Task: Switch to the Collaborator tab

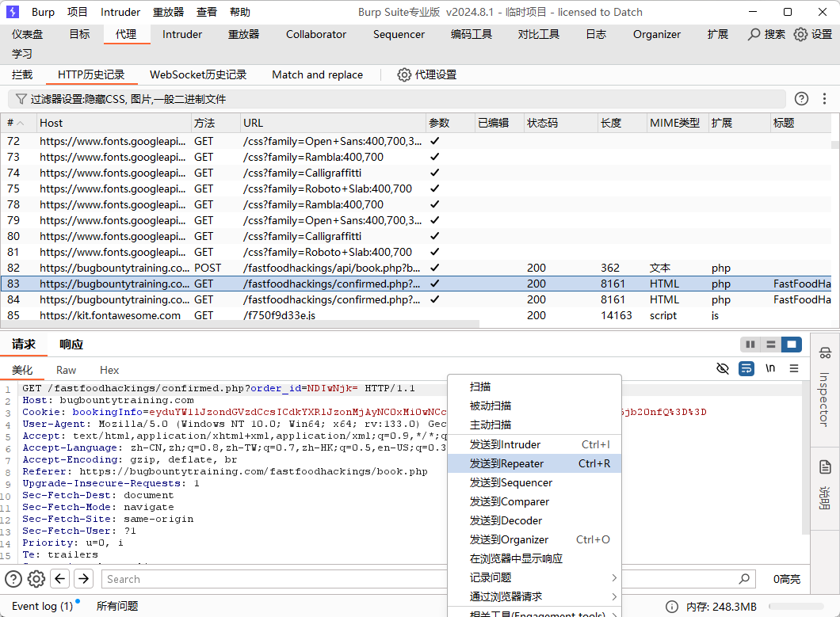Action: [x=316, y=34]
